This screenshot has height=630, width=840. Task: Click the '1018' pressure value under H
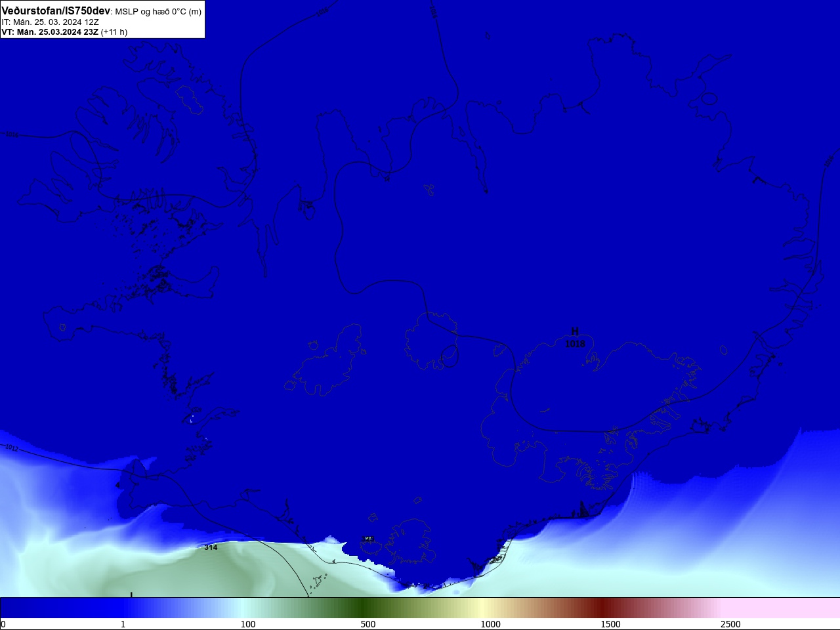pos(575,344)
